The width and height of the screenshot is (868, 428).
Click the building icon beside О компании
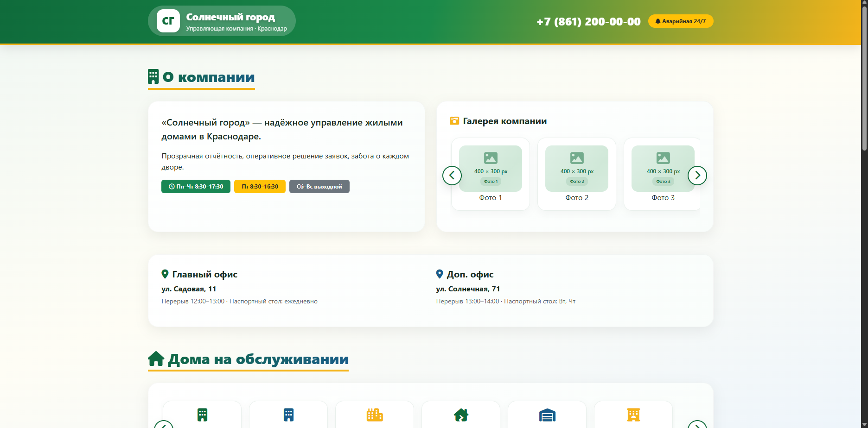point(153,76)
